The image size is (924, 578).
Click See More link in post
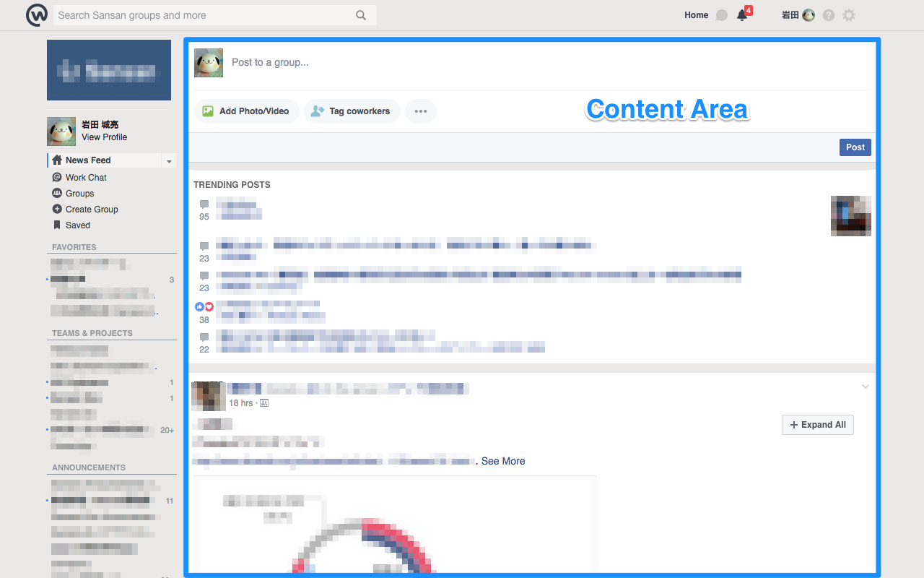[x=503, y=461]
